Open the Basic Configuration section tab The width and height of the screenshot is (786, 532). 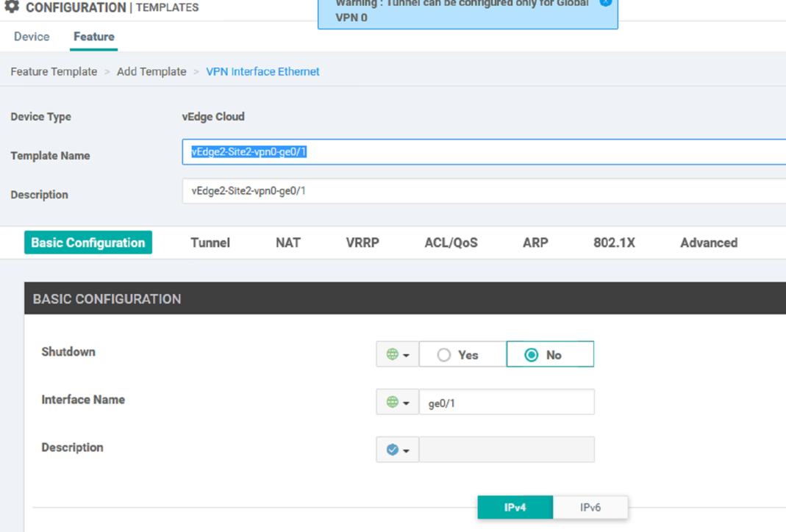tap(88, 242)
